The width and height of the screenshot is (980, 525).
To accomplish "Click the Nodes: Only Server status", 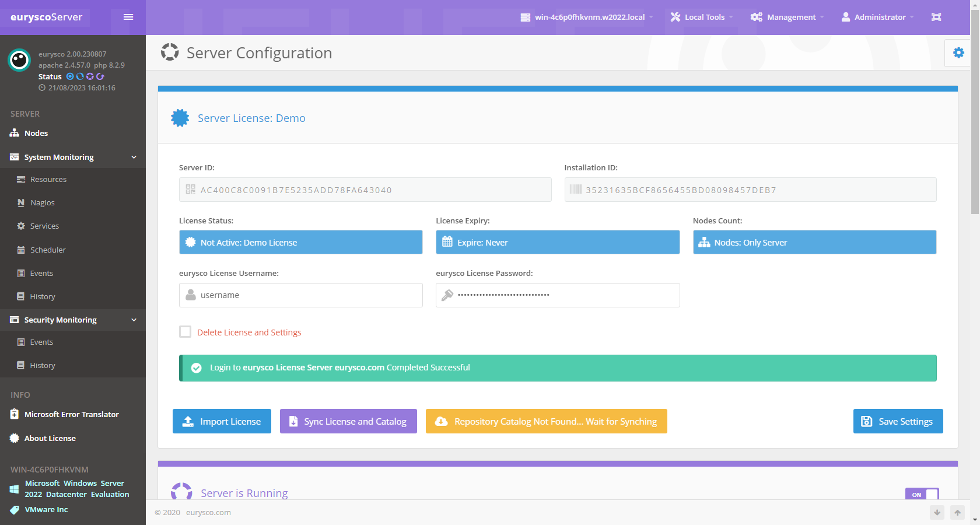I will click(815, 242).
